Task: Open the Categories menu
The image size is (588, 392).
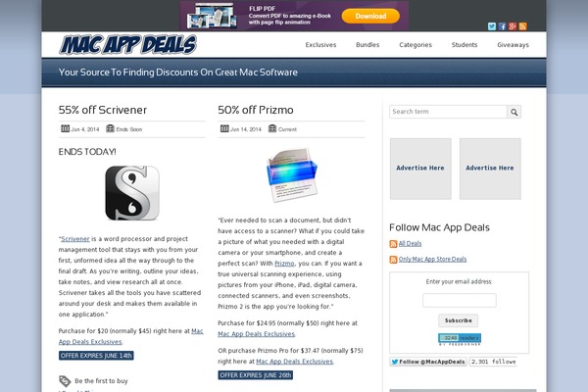Action: point(416,45)
